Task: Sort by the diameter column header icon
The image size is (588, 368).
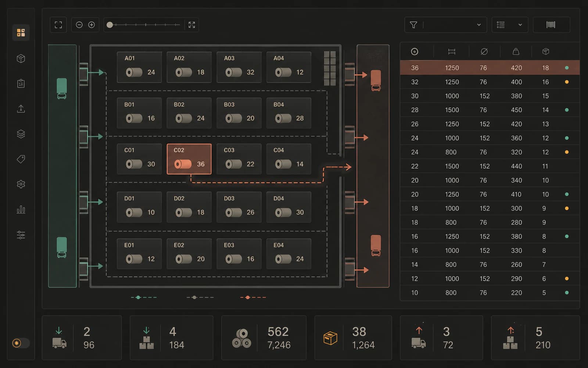Action: tap(484, 52)
